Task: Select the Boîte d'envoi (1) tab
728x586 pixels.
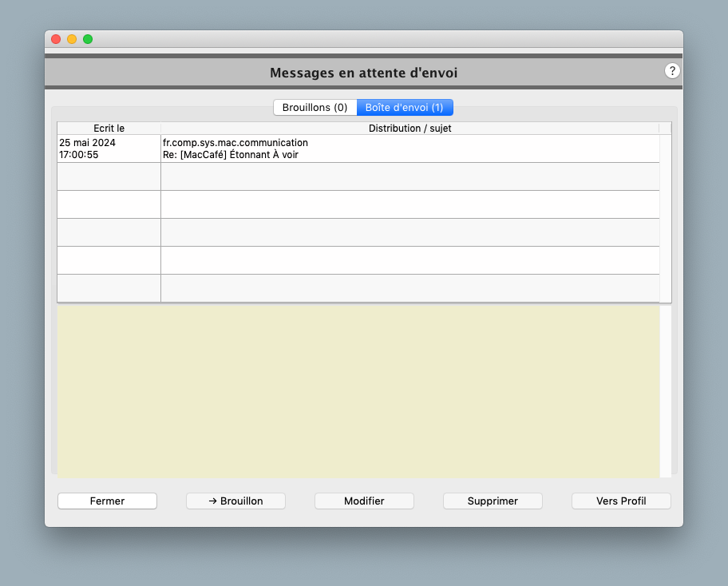Action: pyautogui.click(x=405, y=107)
